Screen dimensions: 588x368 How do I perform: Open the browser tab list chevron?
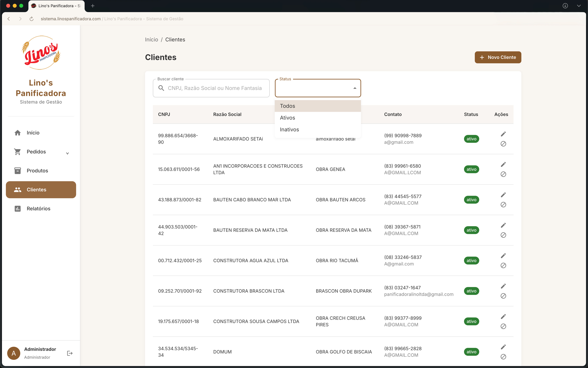(579, 6)
